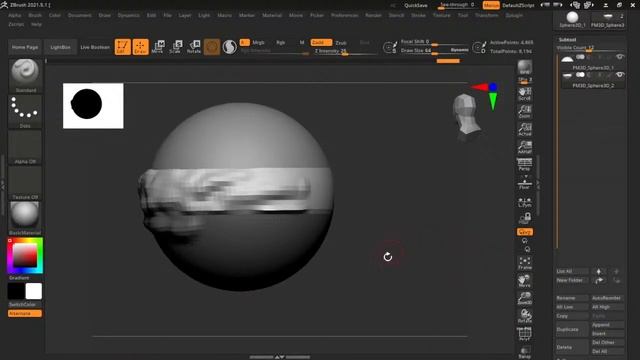Open the Material menu
This screenshot has width=640, height=360.
(272, 15)
